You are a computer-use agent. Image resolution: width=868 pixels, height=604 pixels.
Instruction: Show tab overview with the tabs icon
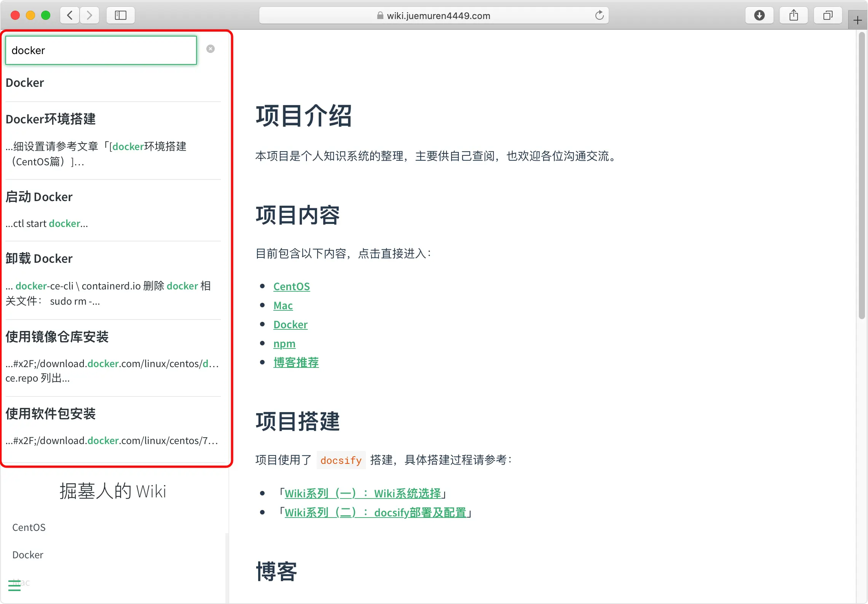pyautogui.click(x=827, y=15)
